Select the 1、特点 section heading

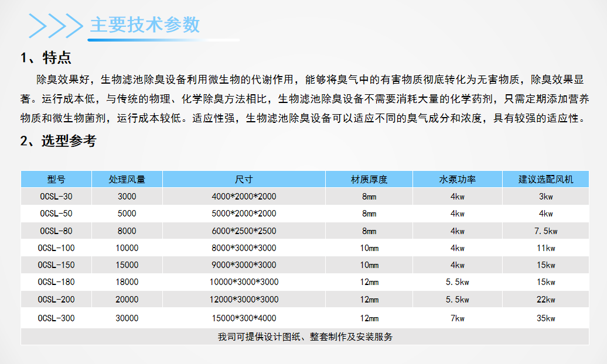point(46,57)
